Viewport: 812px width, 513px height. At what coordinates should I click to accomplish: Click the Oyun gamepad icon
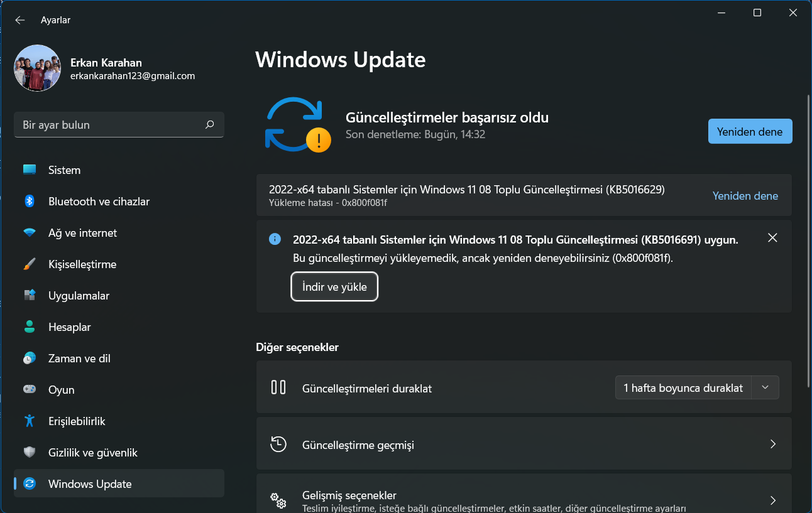30,390
